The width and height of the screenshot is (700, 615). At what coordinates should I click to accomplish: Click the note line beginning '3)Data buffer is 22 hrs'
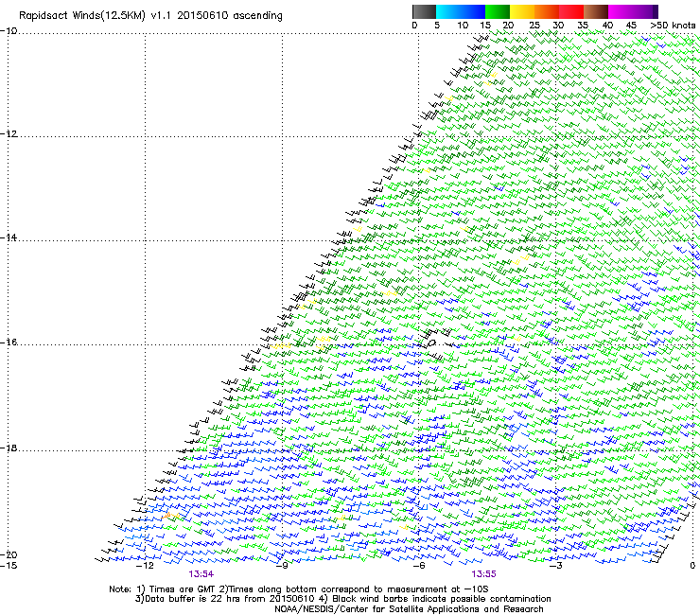[x=342, y=599]
